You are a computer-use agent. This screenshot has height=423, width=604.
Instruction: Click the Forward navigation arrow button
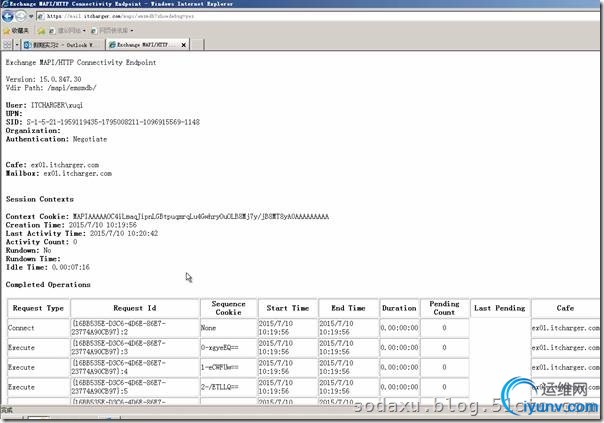(20, 16)
